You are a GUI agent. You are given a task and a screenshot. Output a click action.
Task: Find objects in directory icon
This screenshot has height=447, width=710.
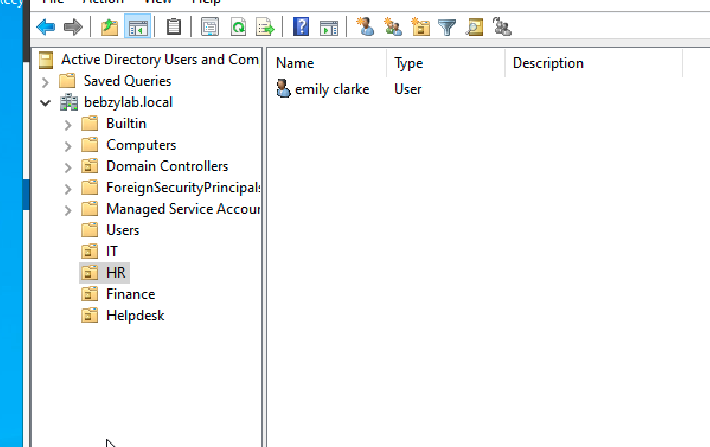(x=475, y=27)
